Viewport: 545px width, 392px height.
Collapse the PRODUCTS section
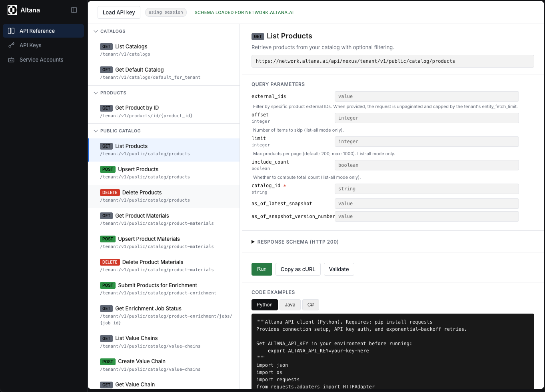click(x=110, y=93)
